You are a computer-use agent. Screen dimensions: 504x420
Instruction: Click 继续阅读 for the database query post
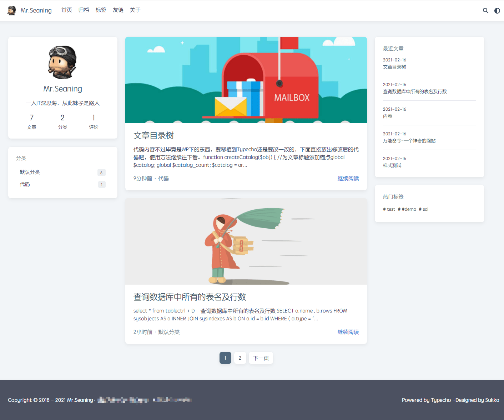click(348, 332)
